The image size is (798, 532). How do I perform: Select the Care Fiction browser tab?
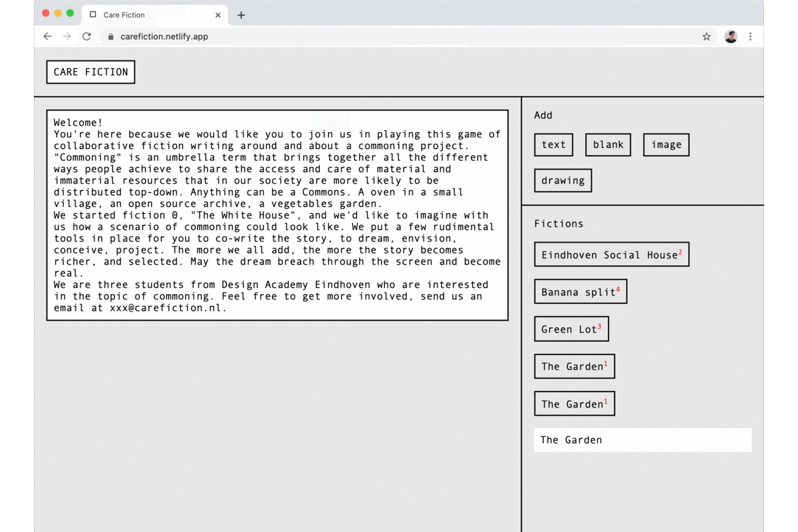click(154, 15)
